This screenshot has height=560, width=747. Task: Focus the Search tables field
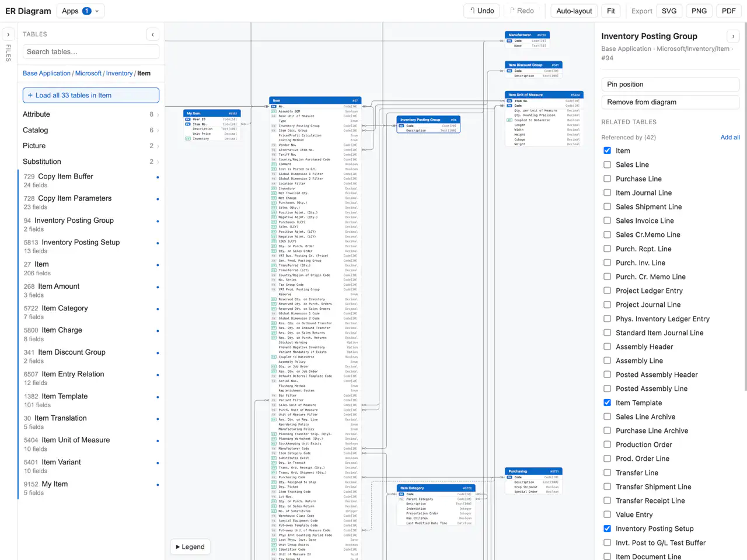click(x=91, y=51)
